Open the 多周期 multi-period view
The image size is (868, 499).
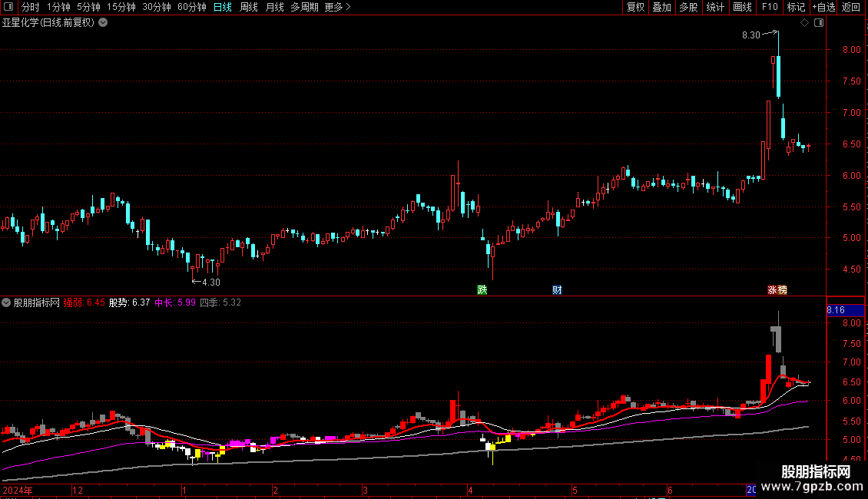click(x=304, y=7)
